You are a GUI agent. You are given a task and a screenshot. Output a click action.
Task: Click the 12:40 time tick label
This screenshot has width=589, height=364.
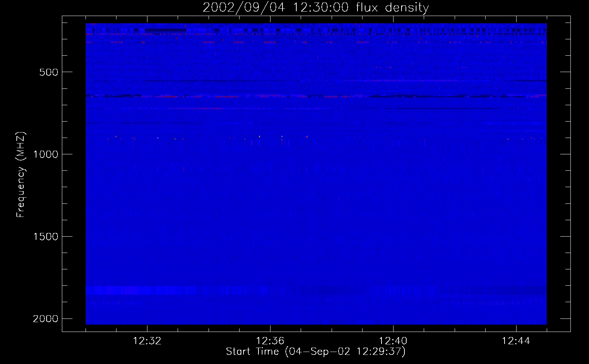tap(393, 341)
